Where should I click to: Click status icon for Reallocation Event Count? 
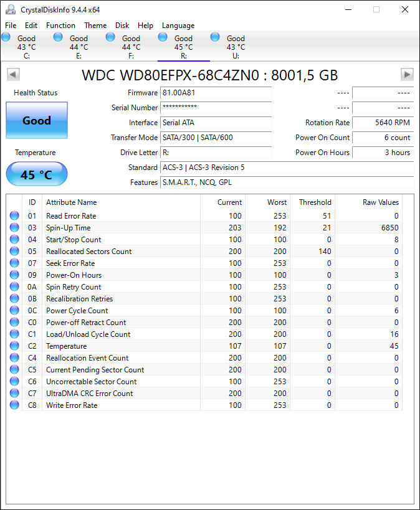[14, 357]
